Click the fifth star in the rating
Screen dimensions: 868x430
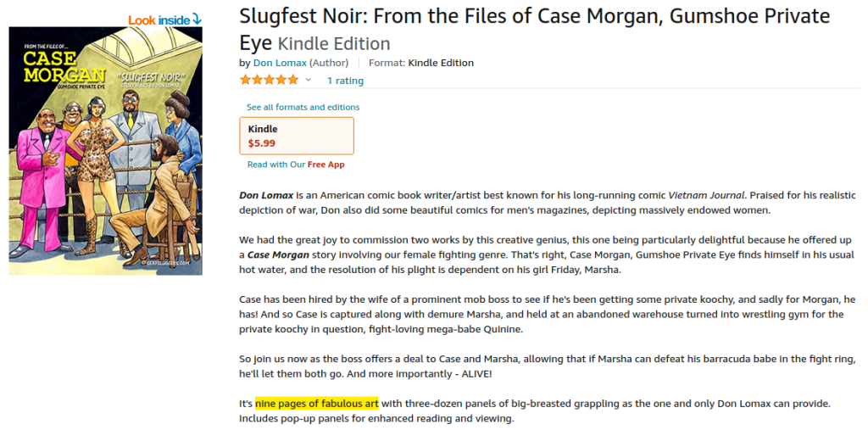point(292,81)
